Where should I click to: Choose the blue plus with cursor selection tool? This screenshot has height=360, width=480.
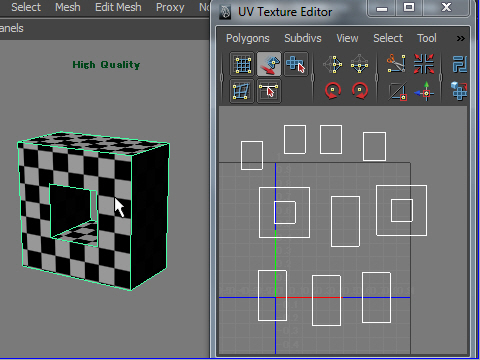296,64
